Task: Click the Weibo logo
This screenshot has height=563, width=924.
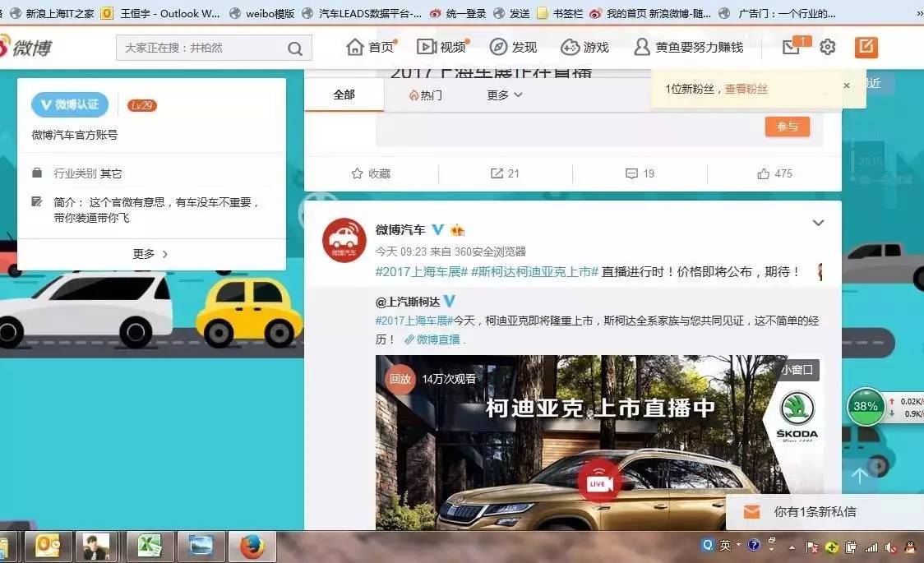Action: (26, 47)
